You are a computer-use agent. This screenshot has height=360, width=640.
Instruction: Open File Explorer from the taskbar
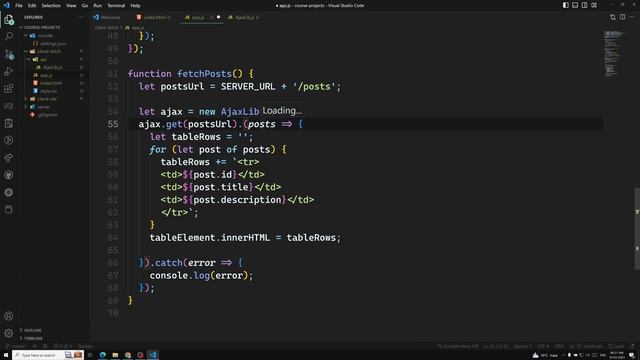pyautogui.click(x=115, y=355)
